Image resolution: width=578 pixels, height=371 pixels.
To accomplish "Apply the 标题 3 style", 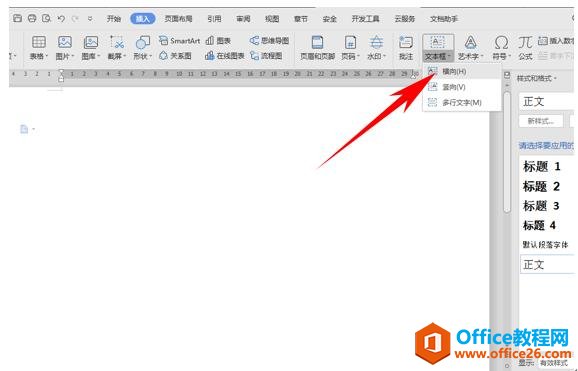I will click(x=542, y=206).
